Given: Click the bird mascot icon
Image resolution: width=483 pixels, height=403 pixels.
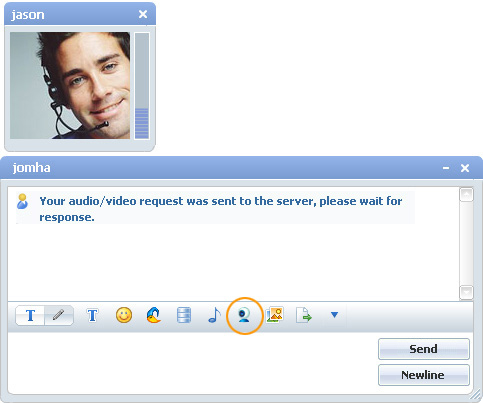Looking at the screenshot, I should pyautogui.click(x=154, y=315).
